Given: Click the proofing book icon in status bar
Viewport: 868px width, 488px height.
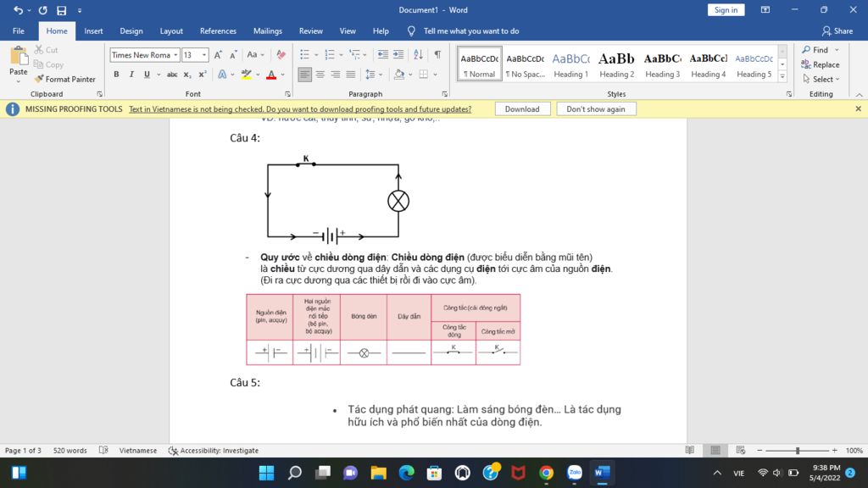Looking at the screenshot, I should tap(103, 451).
